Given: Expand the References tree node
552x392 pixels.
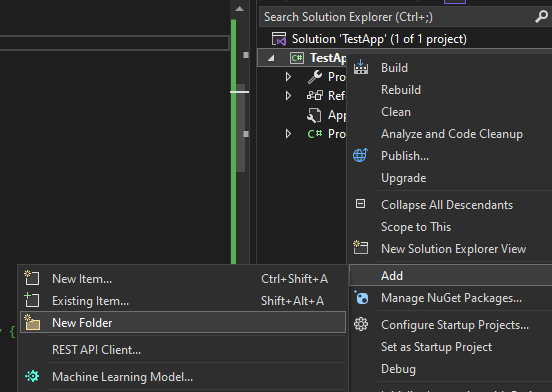Looking at the screenshot, I should click(x=288, y=95).
